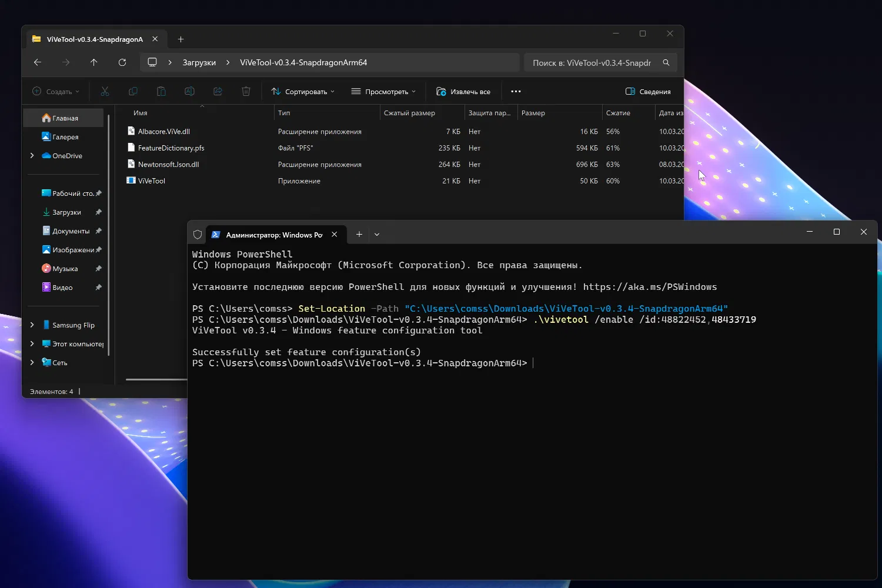Click the pin icon next to Загрузки in sidebar
The image size is (882, 588).
[x=99, y=212]
